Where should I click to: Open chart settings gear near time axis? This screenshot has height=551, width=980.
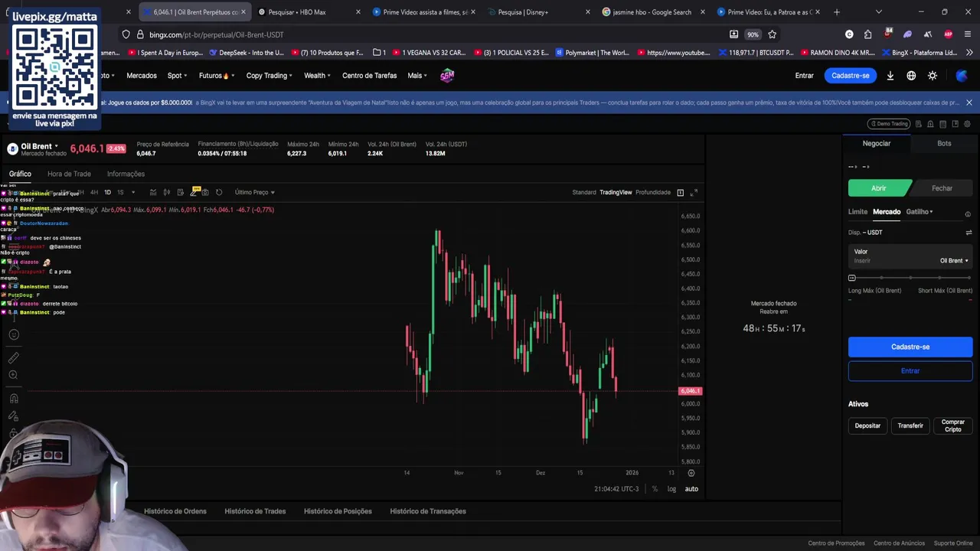point(691,473)
